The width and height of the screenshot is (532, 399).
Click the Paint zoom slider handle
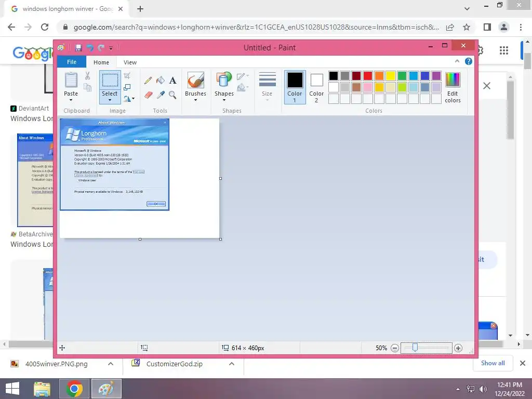coord(415,348)
